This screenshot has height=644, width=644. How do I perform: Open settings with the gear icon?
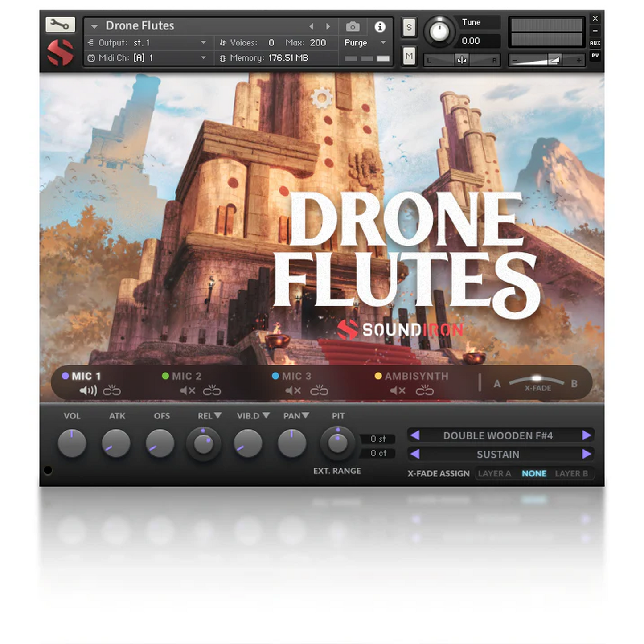pyautogui.click(x=322, y=98)
